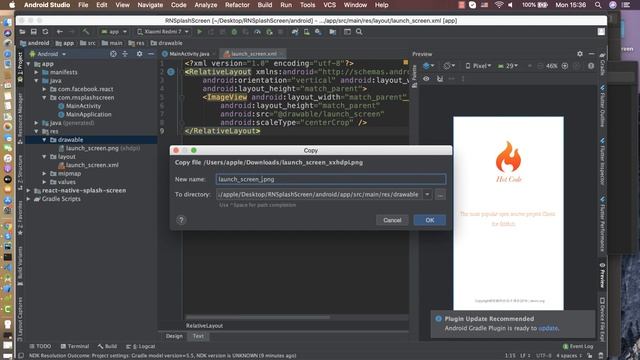640x360 pixels.
Task: Click the Save All toolbar icon
Action: pos(34,31)
